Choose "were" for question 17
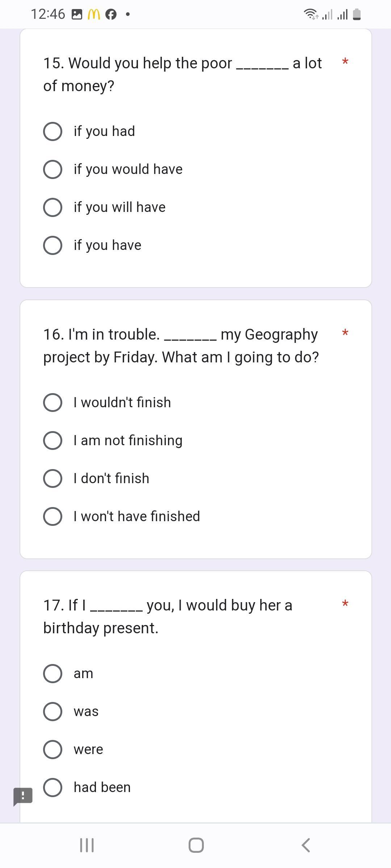The width and height of the screenshot is (391, 868). pyautogui.click(x=52, y=749)
